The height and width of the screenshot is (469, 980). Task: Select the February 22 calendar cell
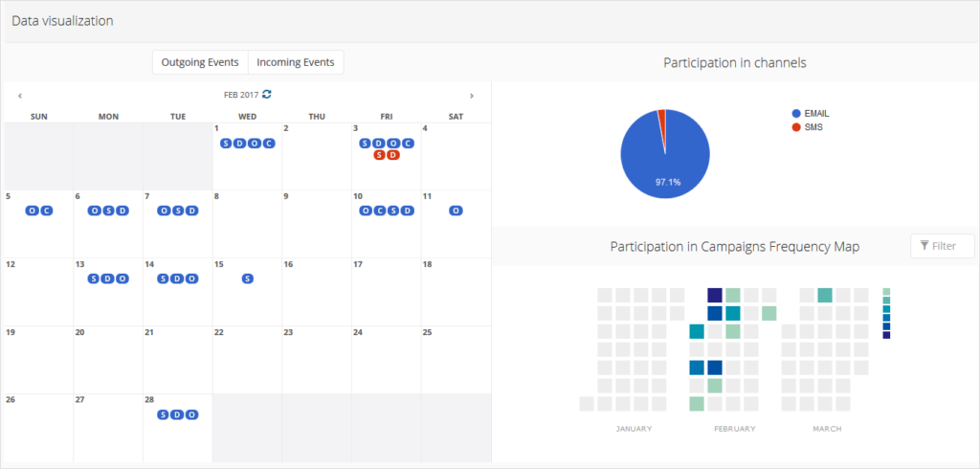pyautogui.click(x=248, y=360)
